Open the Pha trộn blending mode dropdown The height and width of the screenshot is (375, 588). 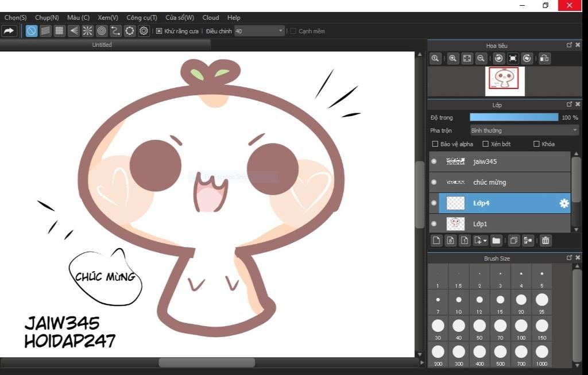pos(524,130)
